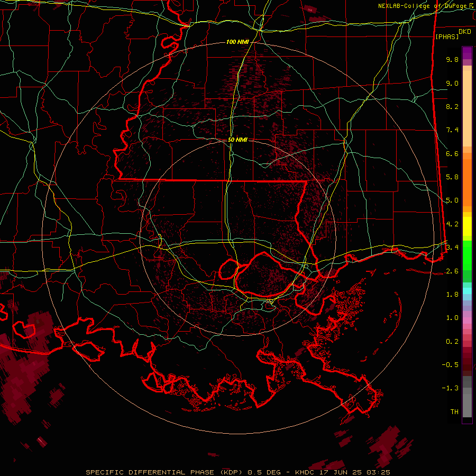This screenshot has height=476, width=476.
Task: Select the 5.0 legend value
Action: [452, 200]
